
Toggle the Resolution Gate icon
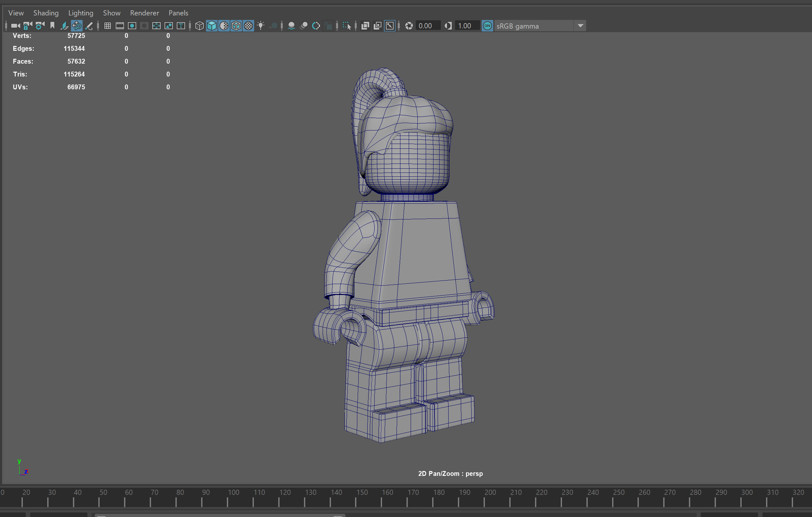click(132, 26)
